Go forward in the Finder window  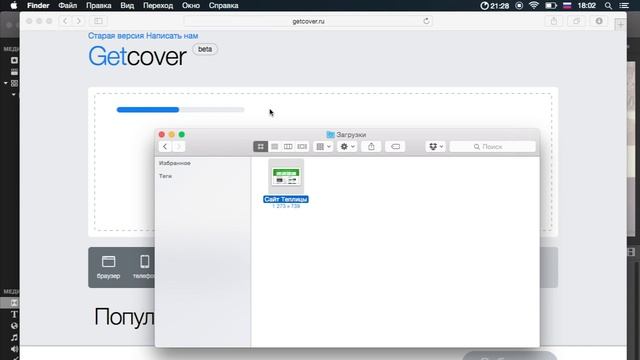[178, 147]
